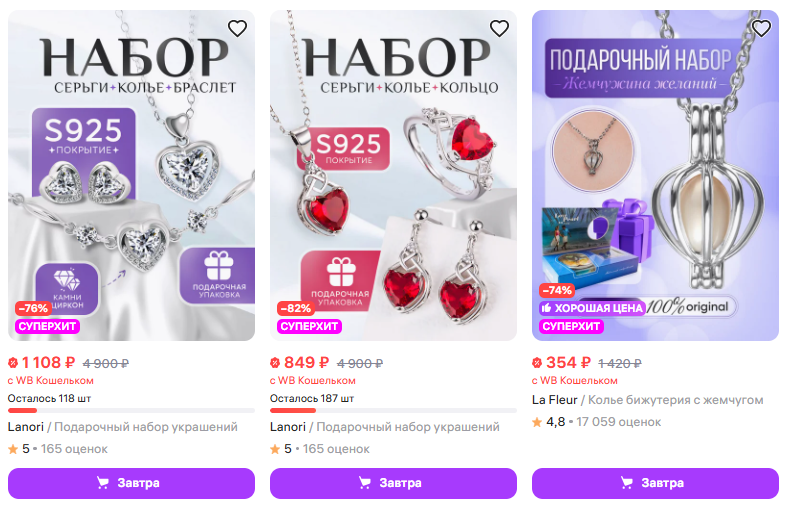This screenshot has height=508, width=791.
Task: Favorite the red heart jewelry set via its heart icon
Action: (x=499, y=28)
